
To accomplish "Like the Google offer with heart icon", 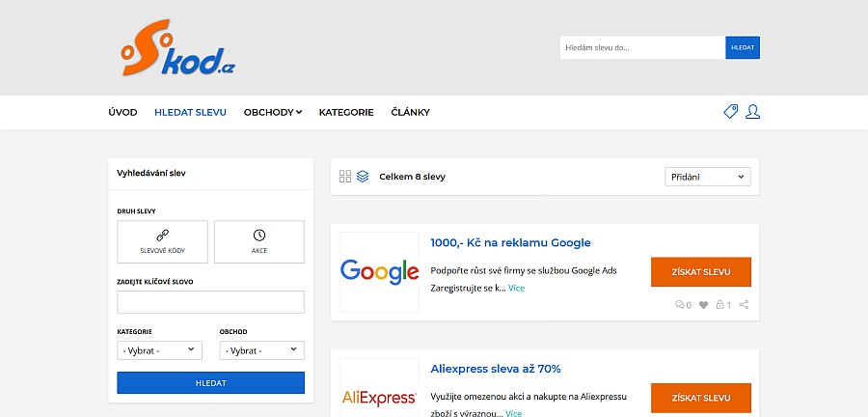I will coord(703,305).
